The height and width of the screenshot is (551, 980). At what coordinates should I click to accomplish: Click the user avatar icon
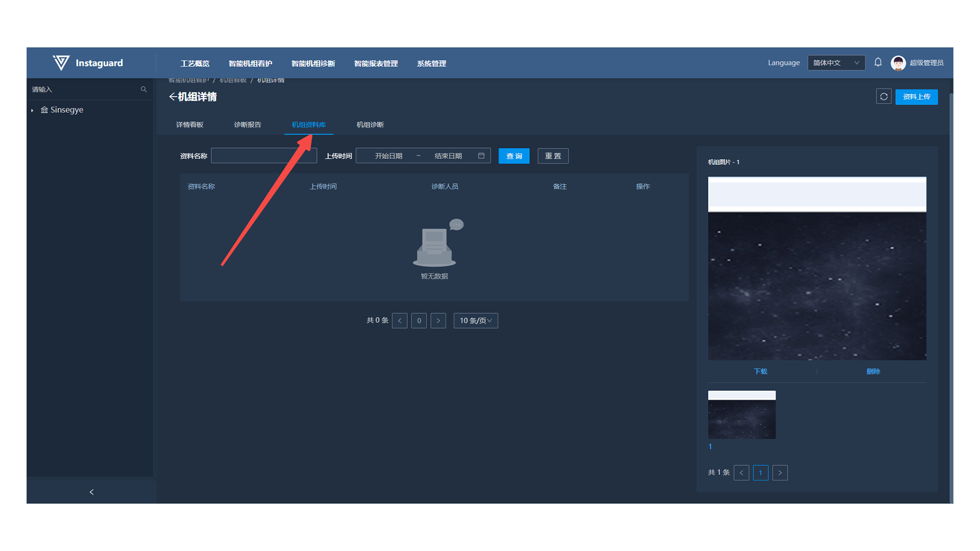(898, 63)
